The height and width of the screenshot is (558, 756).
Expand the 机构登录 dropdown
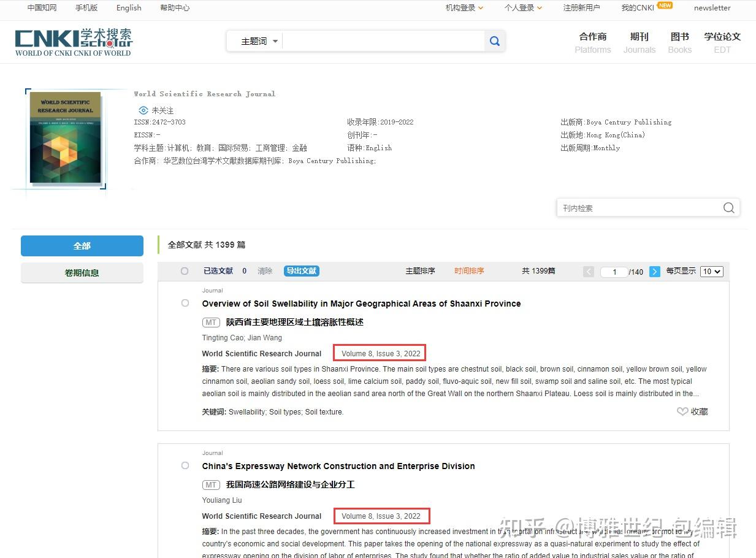point(464,8)
